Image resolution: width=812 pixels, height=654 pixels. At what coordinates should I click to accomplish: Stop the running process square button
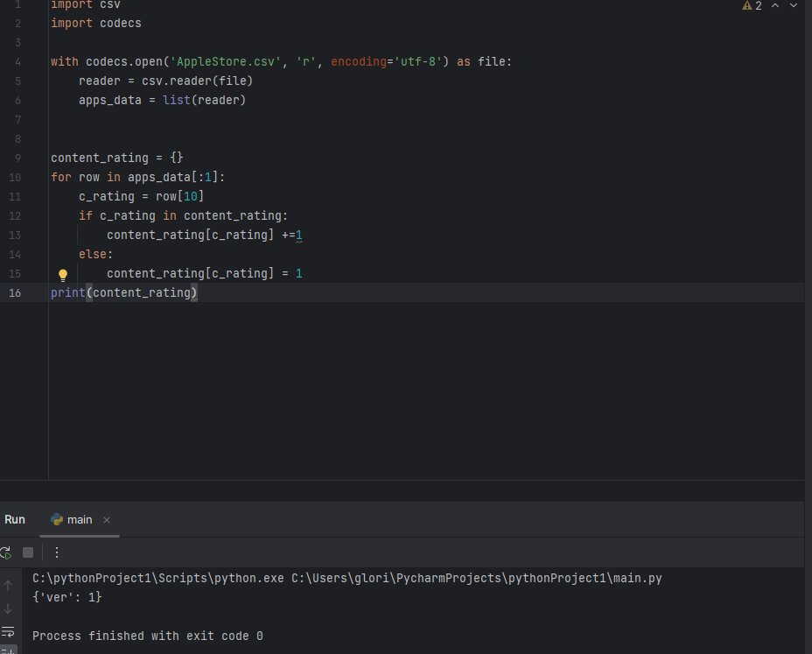tap(28, 553)
